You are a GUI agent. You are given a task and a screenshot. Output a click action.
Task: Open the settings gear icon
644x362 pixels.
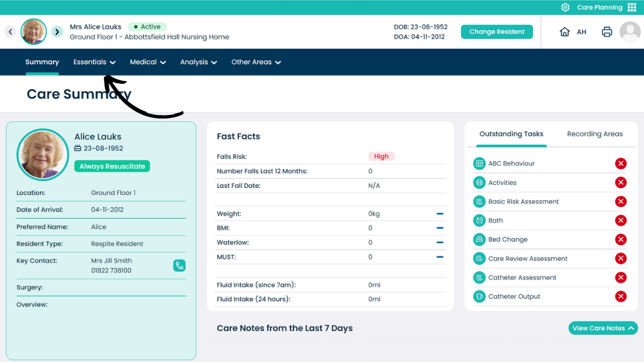point(565,7)
